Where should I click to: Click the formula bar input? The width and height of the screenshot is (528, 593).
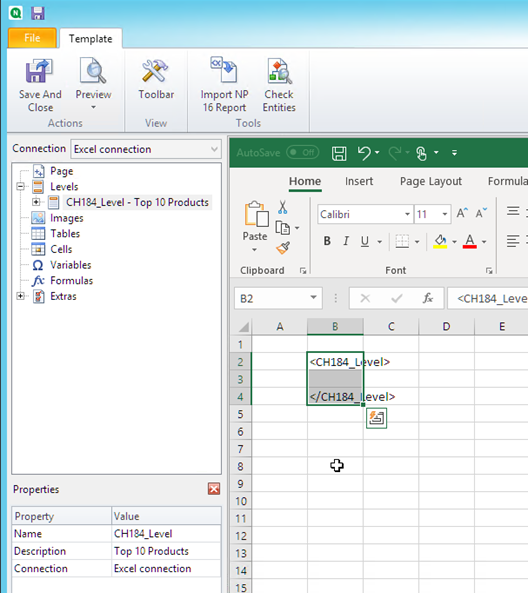488,299
